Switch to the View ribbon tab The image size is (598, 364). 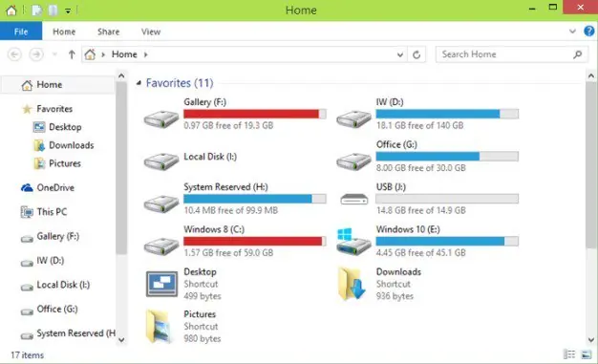coord(151,32)
